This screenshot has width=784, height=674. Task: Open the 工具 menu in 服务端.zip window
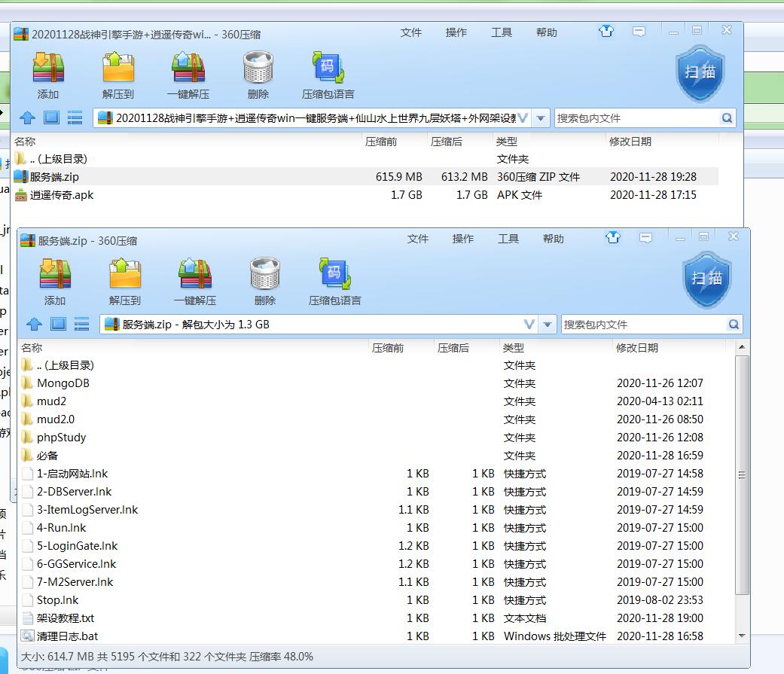click(508, 239)
